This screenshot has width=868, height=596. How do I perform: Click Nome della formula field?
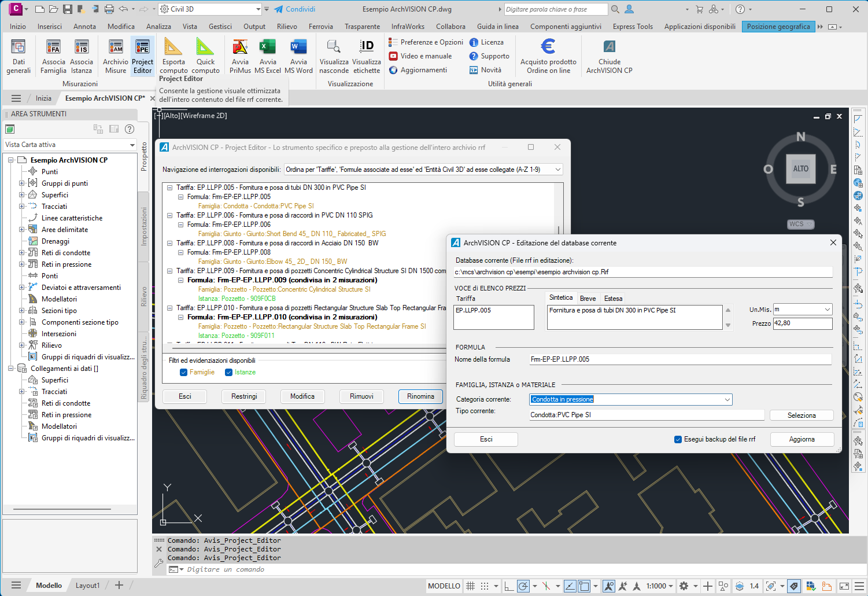(680, 359)
